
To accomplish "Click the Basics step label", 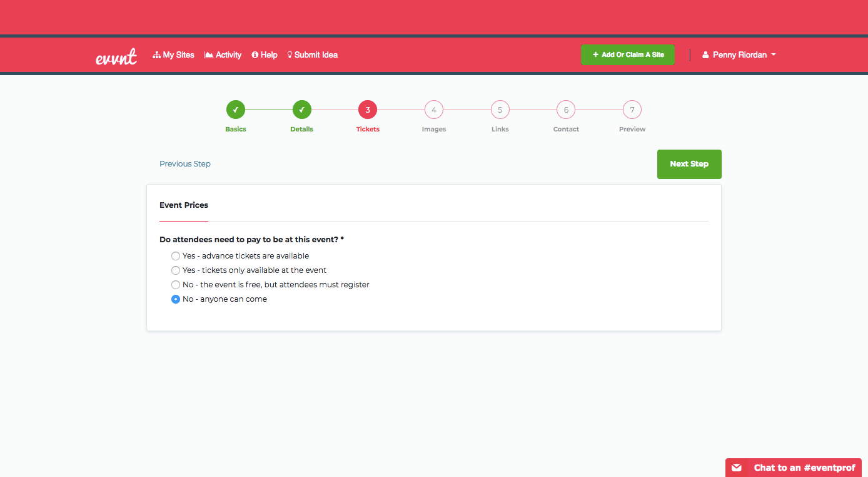I will pos(236,130).
